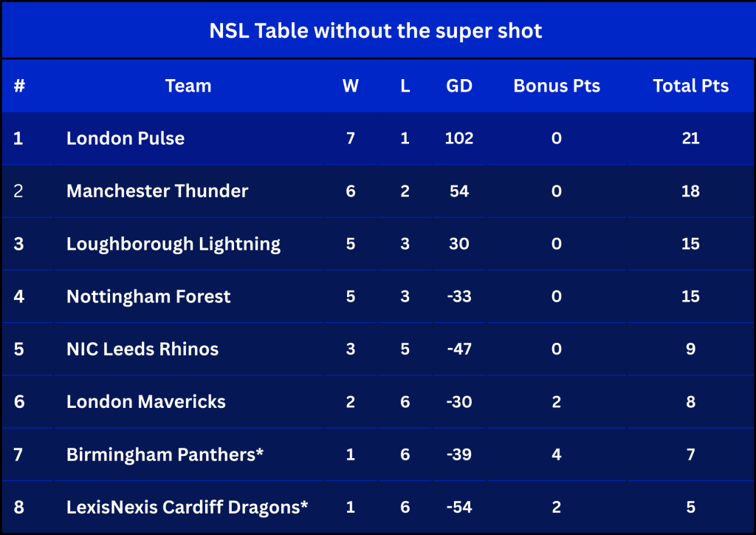This screenshot has height=535, width=756.
Task: Select the Team column header
Action: tap(188, 86)
